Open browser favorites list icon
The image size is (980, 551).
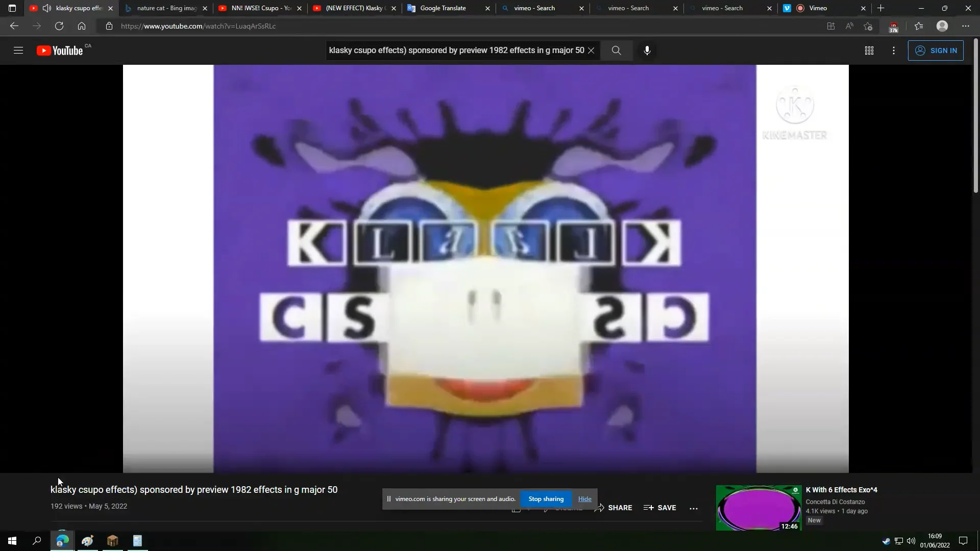[x=918, y=26]
